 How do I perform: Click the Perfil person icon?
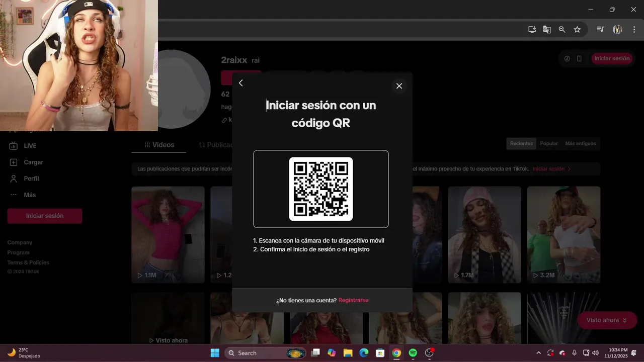coord(14,178)
